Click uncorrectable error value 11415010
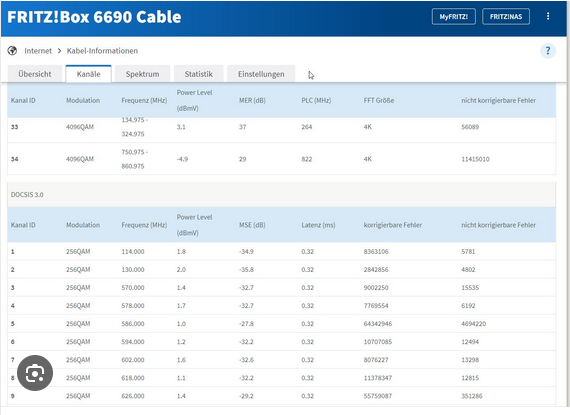Viewport: 570px width, 415px height. 475,159
